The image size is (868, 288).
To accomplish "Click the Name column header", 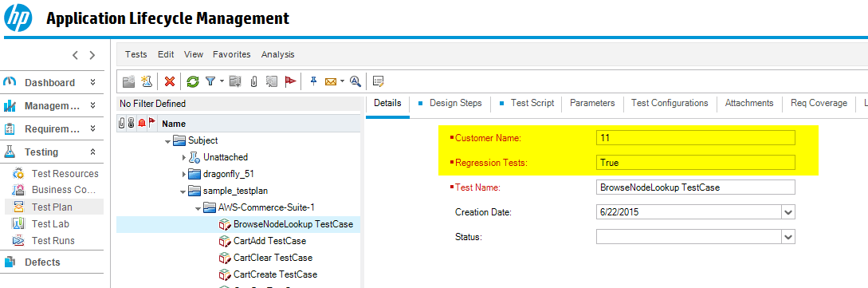I will (174, 124).
